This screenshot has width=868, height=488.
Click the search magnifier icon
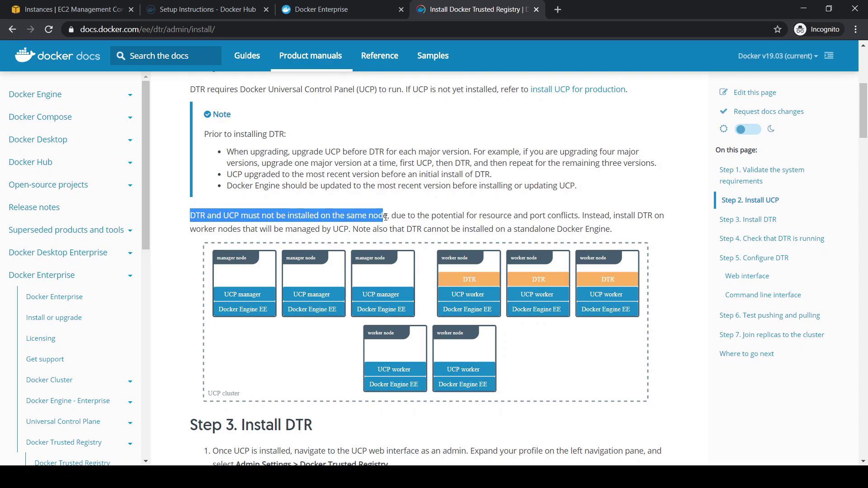(x=120, y=56)
